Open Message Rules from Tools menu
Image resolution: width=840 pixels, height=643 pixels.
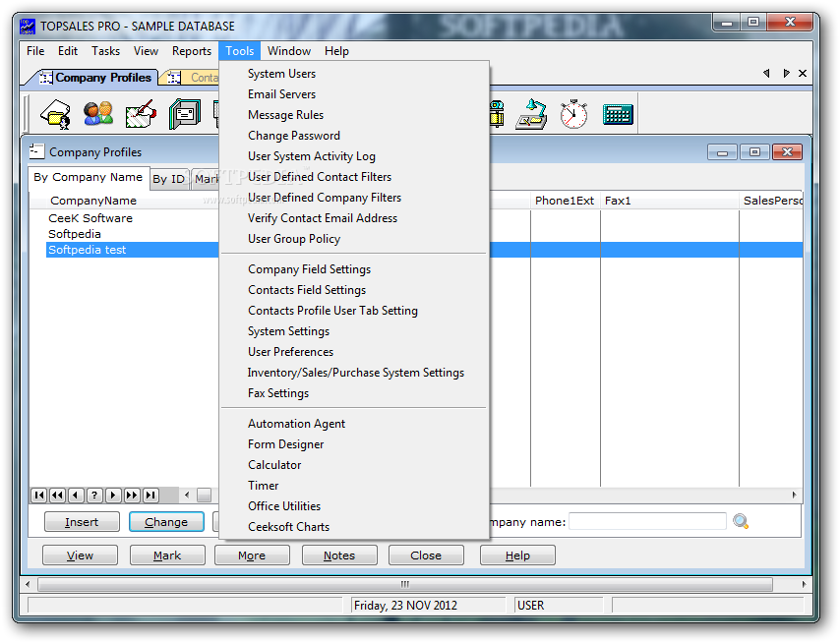click(x=354, y=115)
